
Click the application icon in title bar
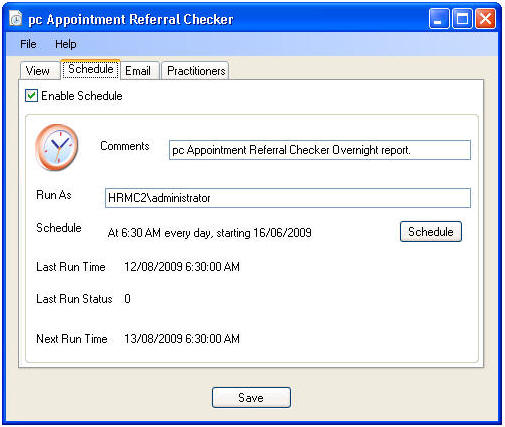15,19
